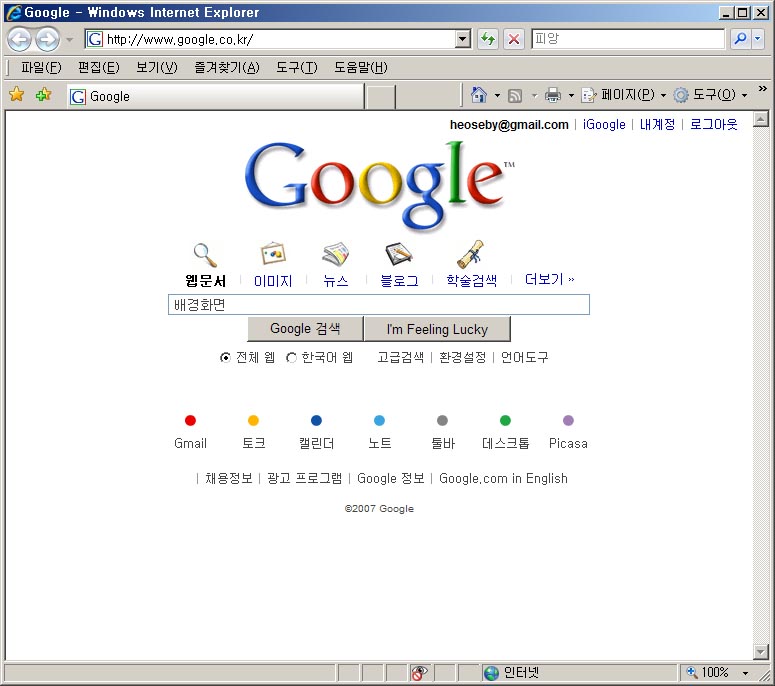Open the 고급검색 link

[401, 357]
